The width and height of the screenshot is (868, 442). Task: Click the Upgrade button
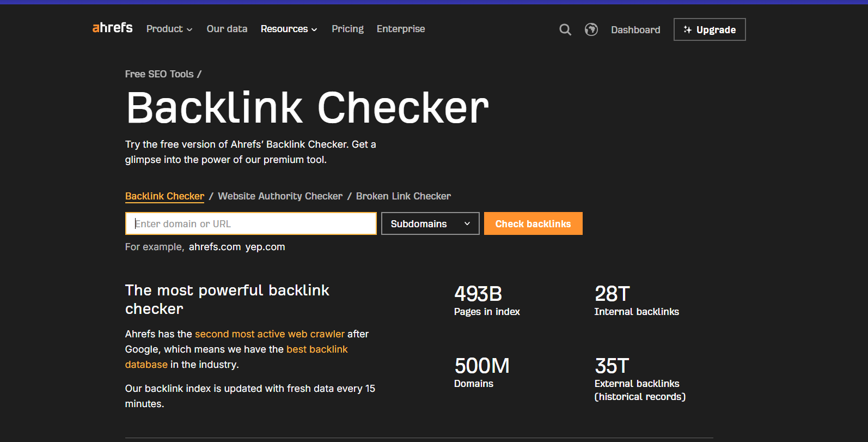pyautogui.click(x=710, y=29)
